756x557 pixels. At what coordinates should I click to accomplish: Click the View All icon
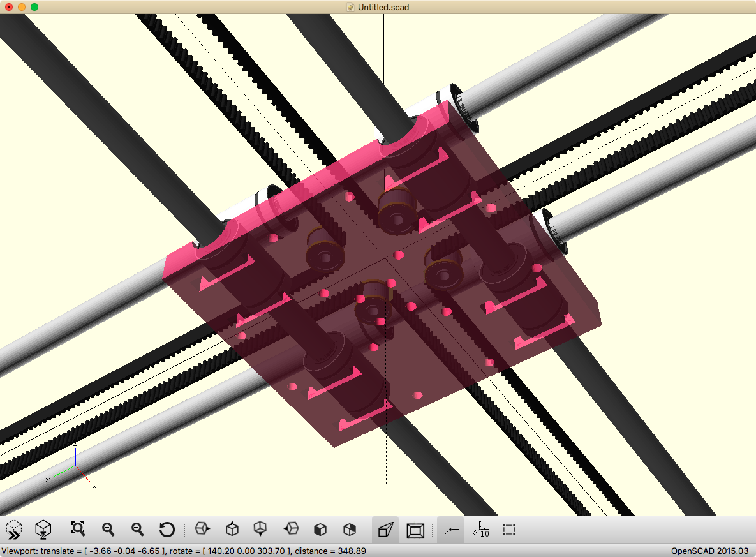point(78,529)
